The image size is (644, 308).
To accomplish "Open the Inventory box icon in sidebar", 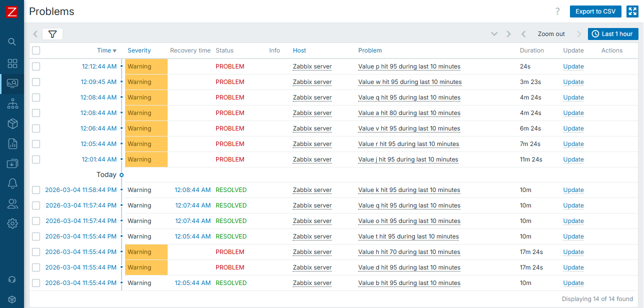I will [13, 123].
